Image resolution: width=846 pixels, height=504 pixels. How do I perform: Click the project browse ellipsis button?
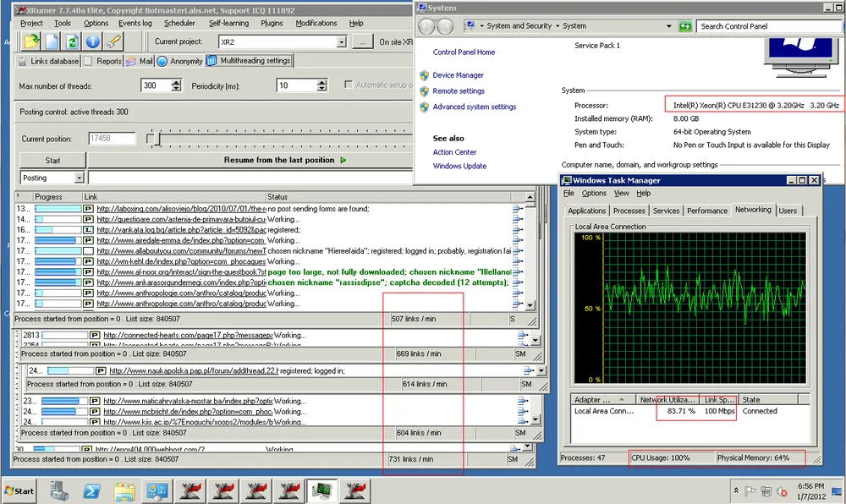[363, 42]
